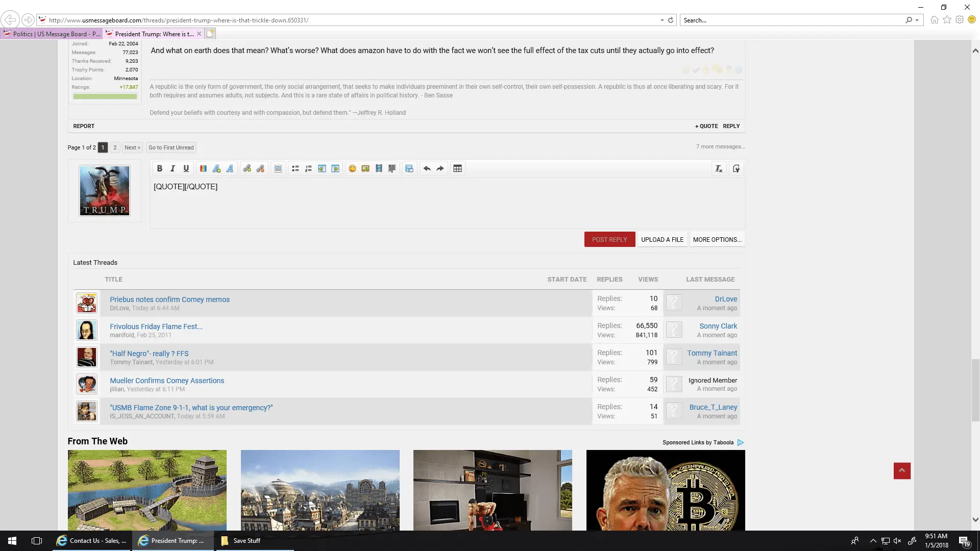Insert a link with chain icon

click(x=247, y=168)
